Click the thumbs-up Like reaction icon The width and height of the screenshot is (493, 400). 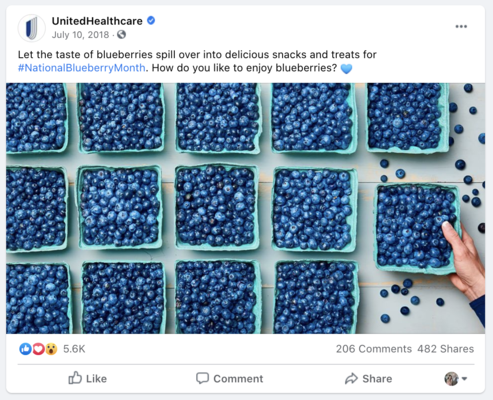25,349
